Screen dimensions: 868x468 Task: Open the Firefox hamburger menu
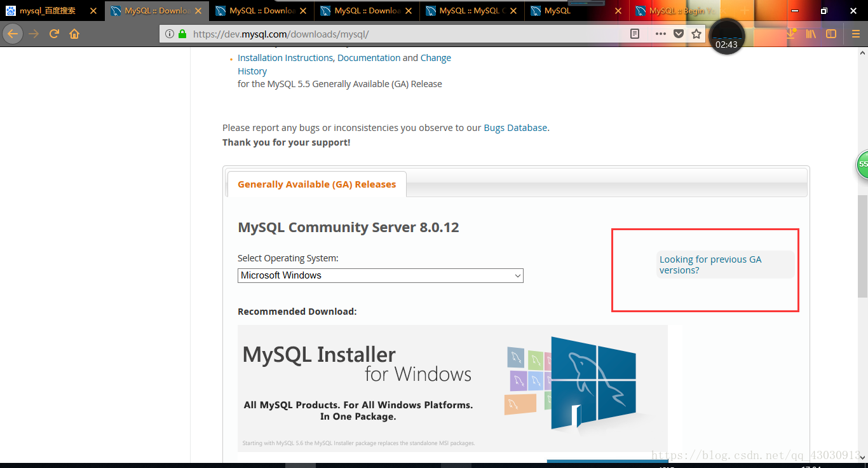tap(856, 34)
